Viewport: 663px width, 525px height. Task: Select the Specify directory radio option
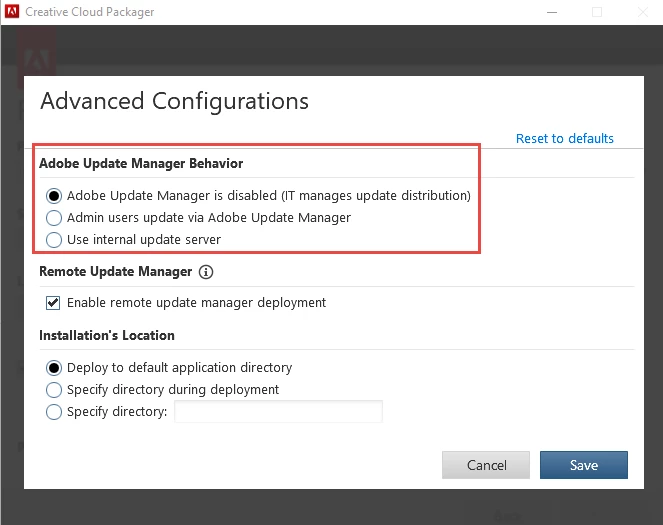coord(54,412)
